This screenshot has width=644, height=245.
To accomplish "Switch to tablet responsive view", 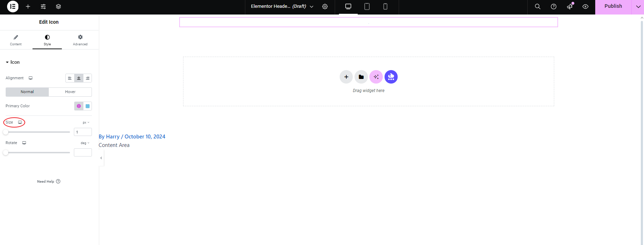I will (x=367, y=7).
